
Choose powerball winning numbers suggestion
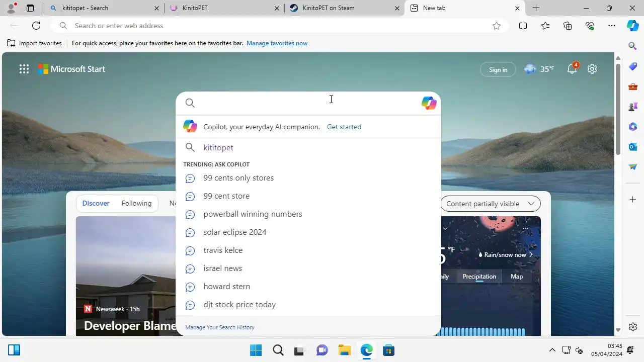[308, 214]
